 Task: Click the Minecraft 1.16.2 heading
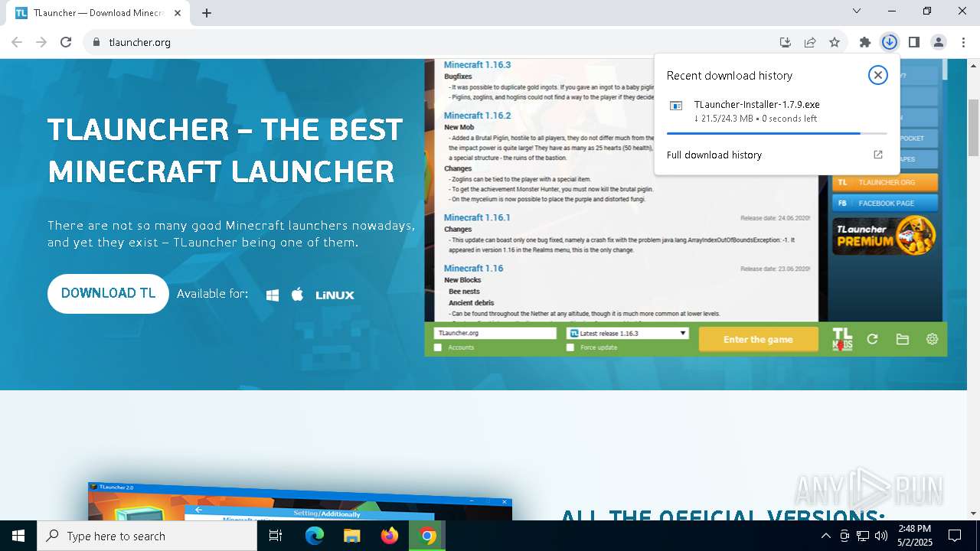[477, 116]
